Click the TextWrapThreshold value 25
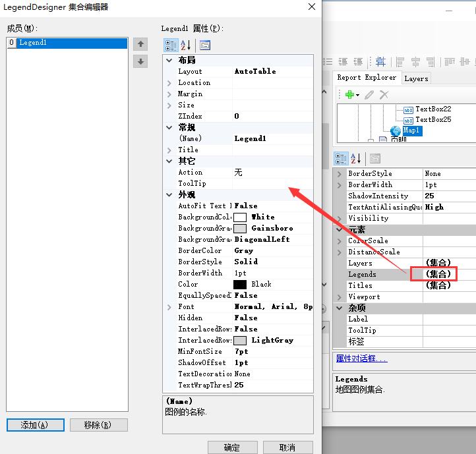 click(x=272, y=385)
